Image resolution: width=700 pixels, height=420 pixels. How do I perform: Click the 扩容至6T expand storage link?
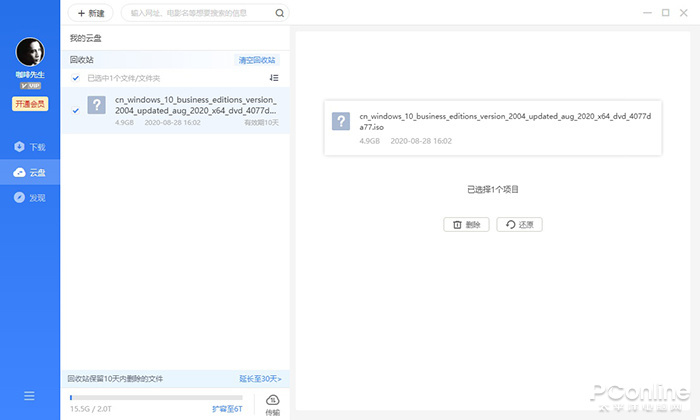click(x=227, y=409)
